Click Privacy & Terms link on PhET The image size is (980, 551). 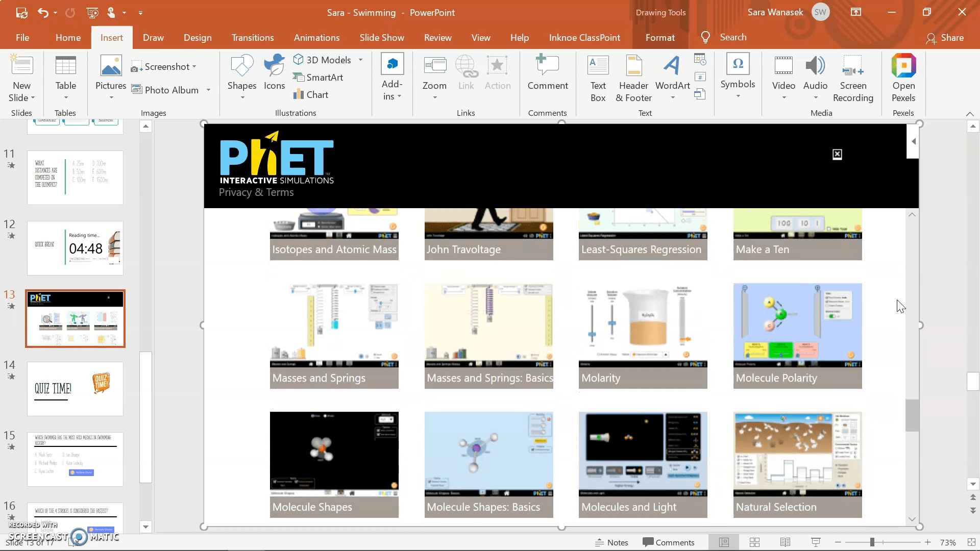pos(256,192)
